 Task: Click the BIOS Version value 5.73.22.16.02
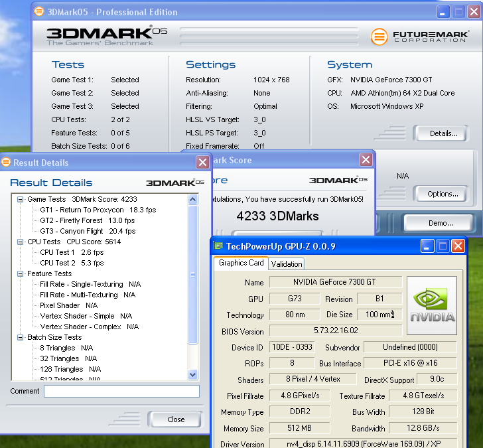[x=336, y=331]
